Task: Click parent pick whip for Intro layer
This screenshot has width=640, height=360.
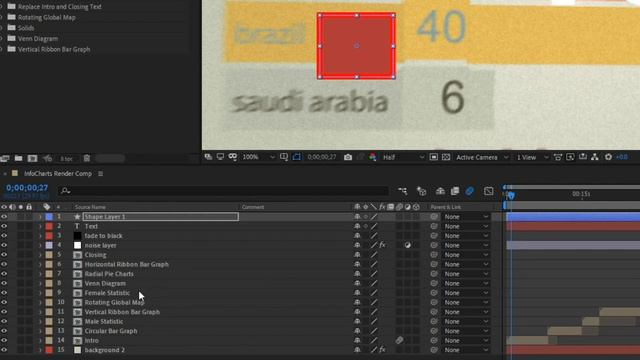Action: point(434,340)
